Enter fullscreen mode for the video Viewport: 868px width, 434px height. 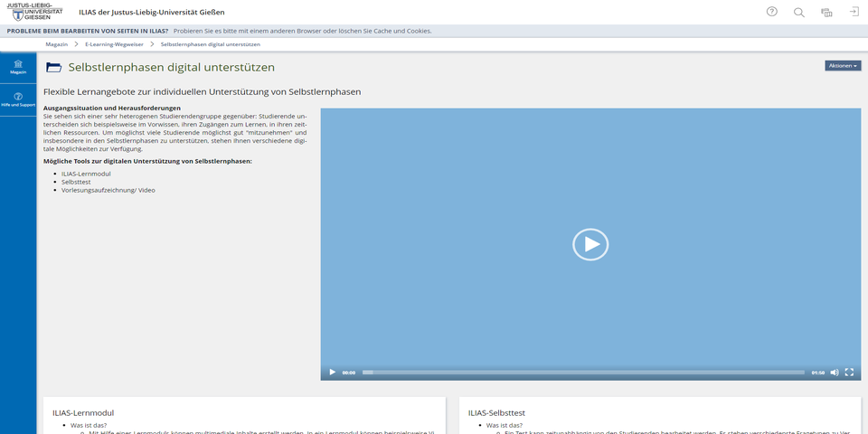(849, 373)
